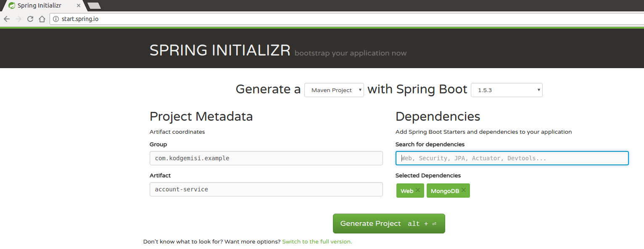This screenshot has width=644, height=249.
Task: Click the Selected Dependencies label
Action: pos(428,175)
